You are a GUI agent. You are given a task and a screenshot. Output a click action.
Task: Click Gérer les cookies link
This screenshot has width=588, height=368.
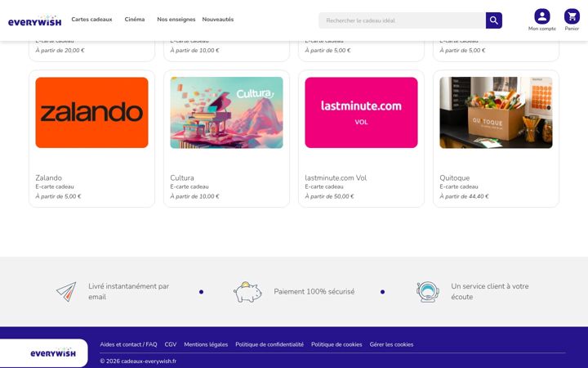point(391,344)
